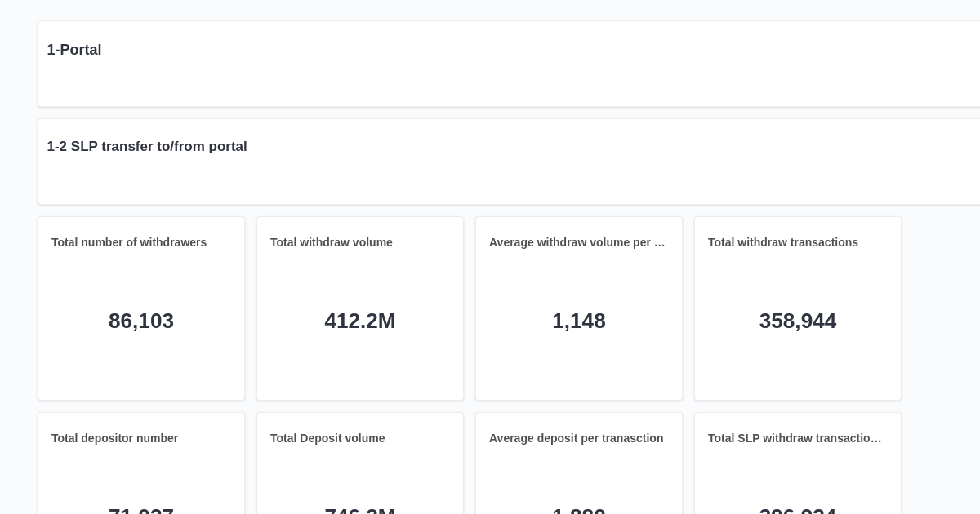Open the Total withdraw volume card

[x=360, y=308]
